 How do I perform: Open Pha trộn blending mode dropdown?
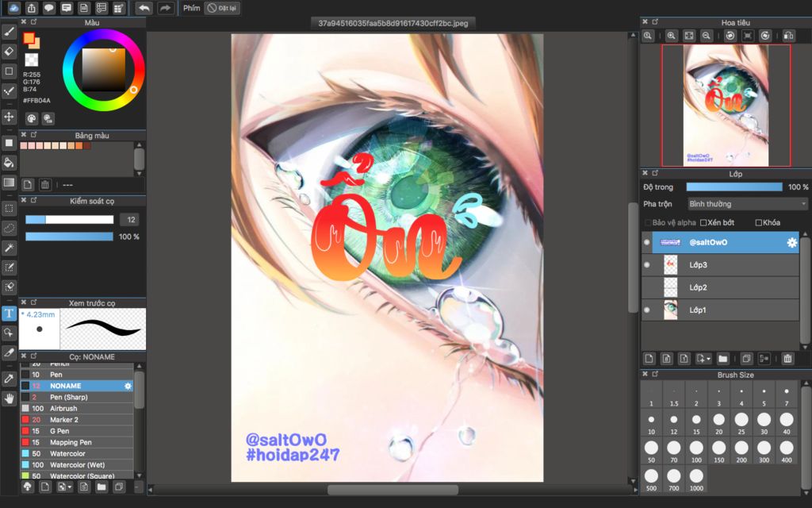(747, 204)
